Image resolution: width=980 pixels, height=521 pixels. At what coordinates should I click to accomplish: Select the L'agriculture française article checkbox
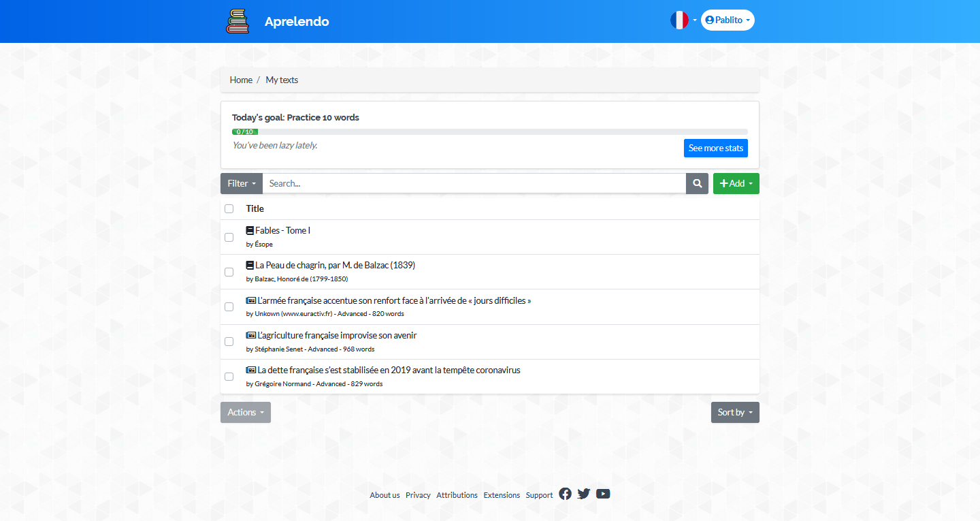click(x=229, y=341)
